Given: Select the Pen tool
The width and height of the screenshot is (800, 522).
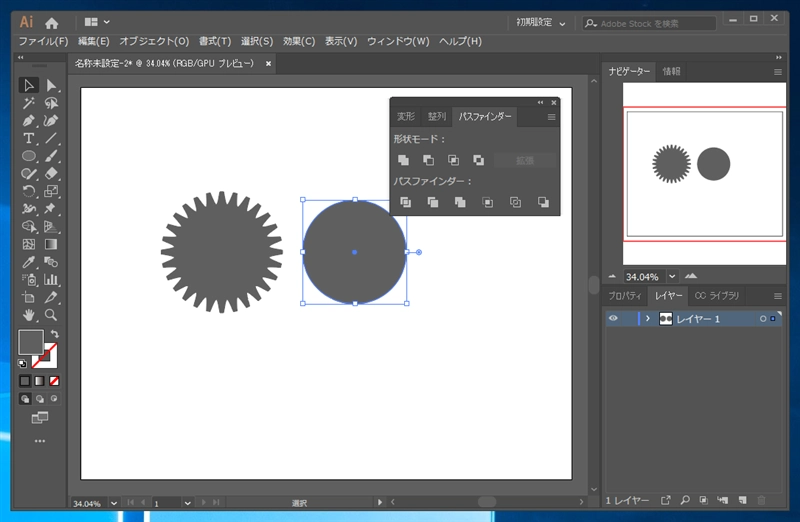Looking at the screenshot, I should coord(29,121).
